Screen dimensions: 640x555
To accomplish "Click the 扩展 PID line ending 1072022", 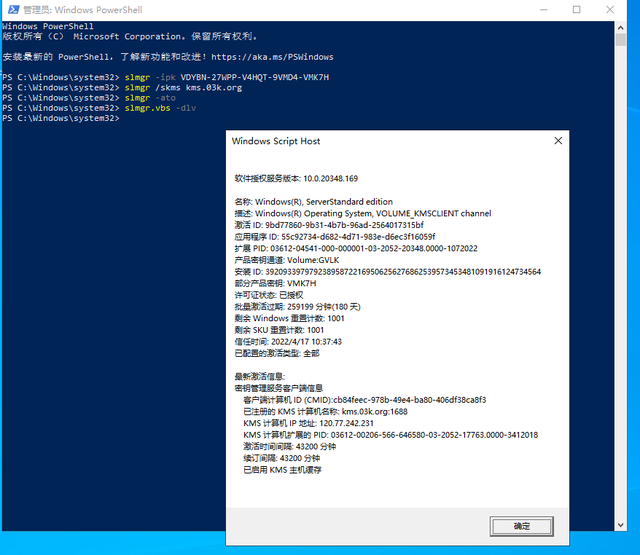I will [x=356, y=248].
